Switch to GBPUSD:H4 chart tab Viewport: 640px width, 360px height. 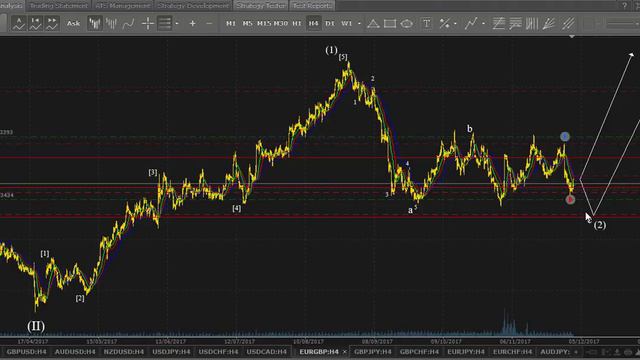(27, 351)
